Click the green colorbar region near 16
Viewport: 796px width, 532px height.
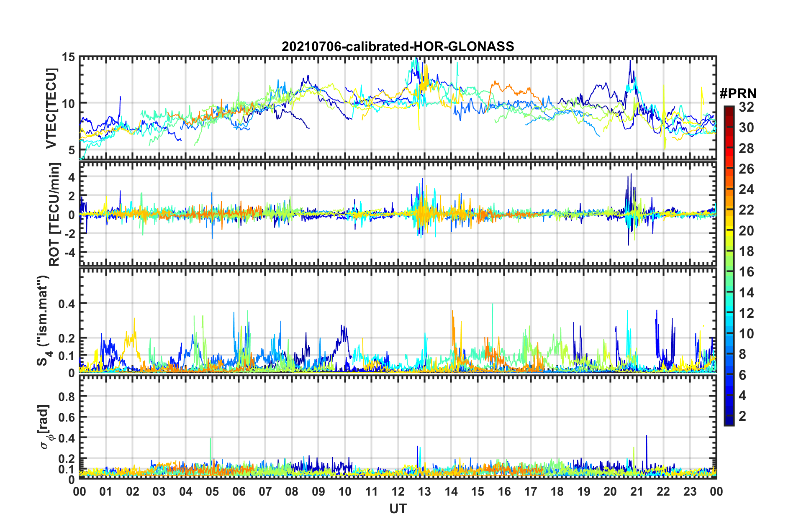[x=729, y=272]
